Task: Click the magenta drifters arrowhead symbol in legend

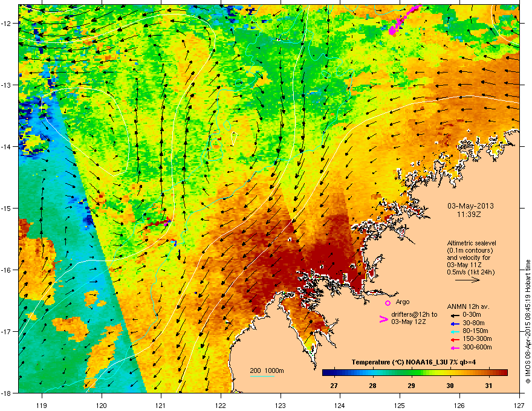Action: (x=383, y=319)
